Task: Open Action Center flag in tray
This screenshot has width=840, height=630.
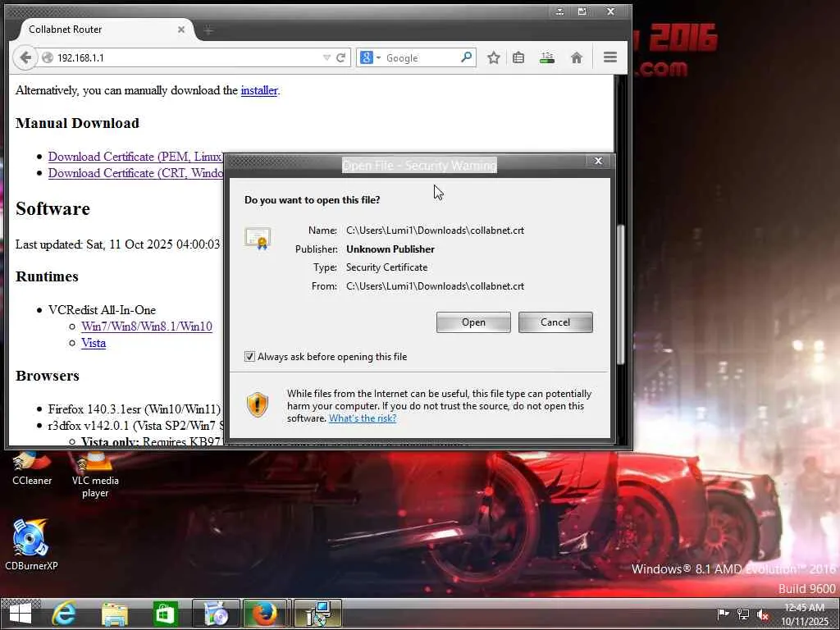Action: pos(723,614)
